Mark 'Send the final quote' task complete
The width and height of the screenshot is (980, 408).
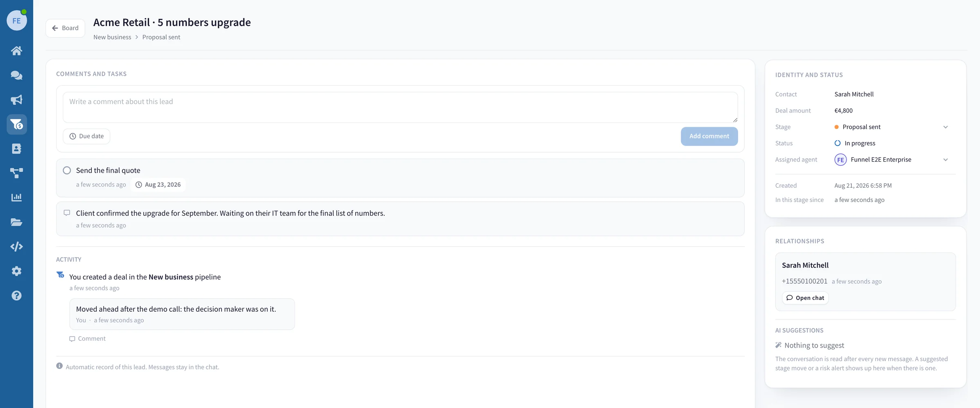tap(67, 171)
